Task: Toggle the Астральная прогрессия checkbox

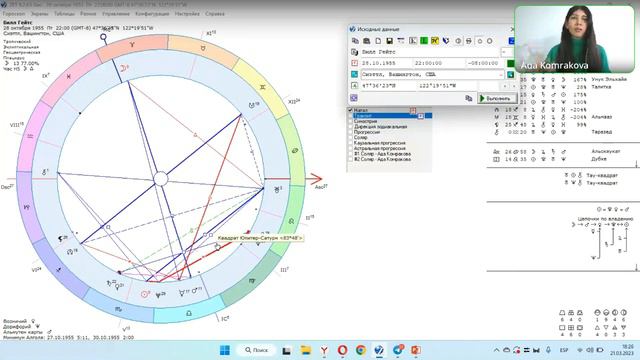Action: 350,149
